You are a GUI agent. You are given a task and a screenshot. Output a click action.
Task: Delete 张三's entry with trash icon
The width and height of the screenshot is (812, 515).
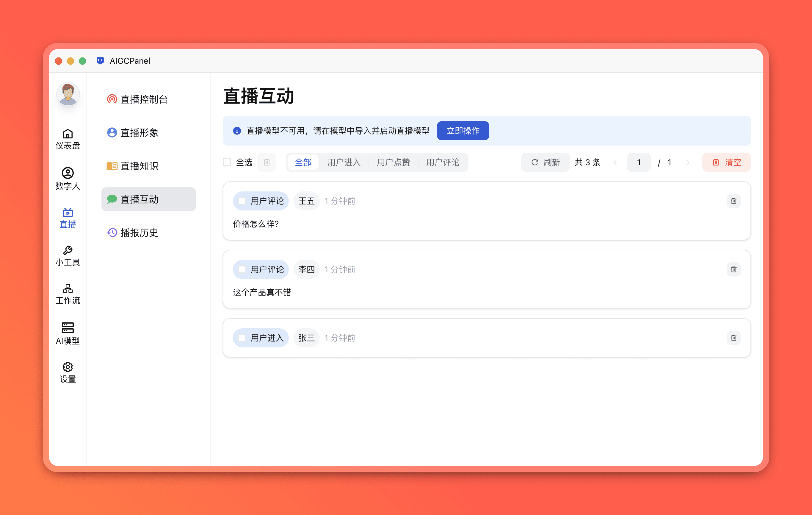click(734, 338)
